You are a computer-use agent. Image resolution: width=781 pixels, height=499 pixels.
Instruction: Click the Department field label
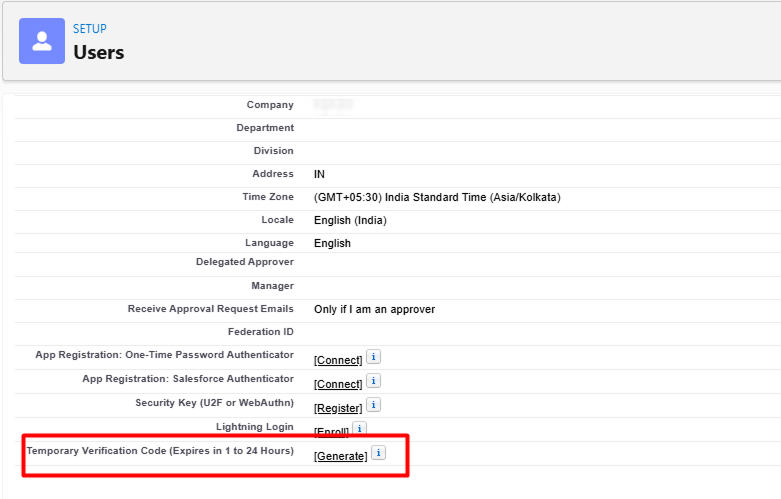click(265, 127)
